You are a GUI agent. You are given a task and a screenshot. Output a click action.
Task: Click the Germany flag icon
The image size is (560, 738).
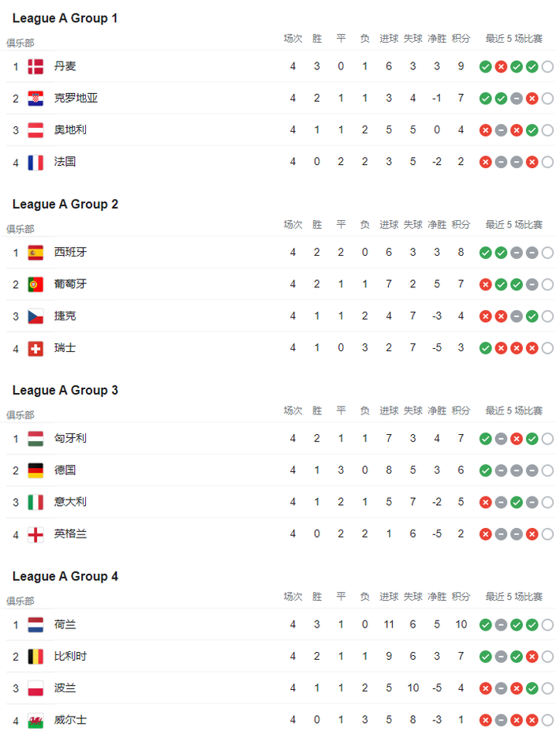click(x=35, y=470)
